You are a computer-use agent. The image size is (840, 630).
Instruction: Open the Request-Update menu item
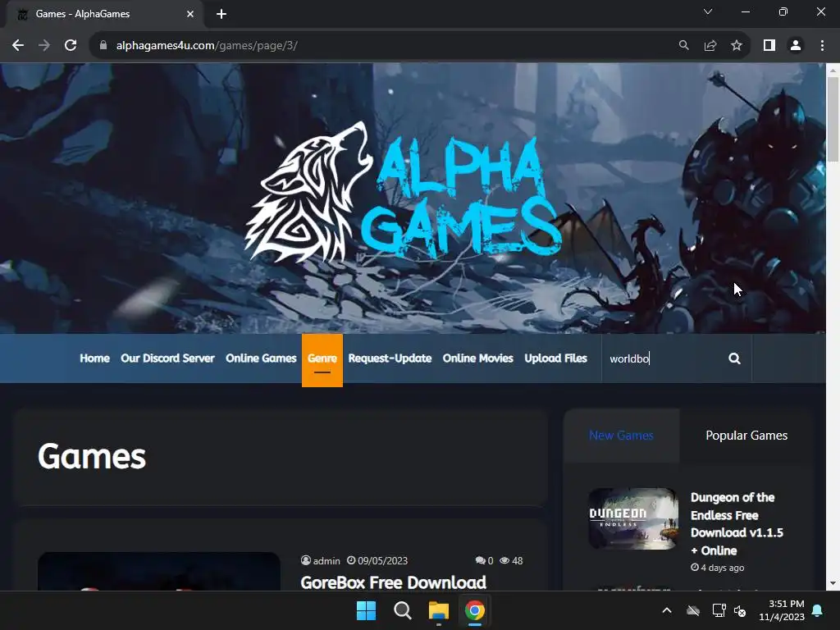(x=390, y=358)
